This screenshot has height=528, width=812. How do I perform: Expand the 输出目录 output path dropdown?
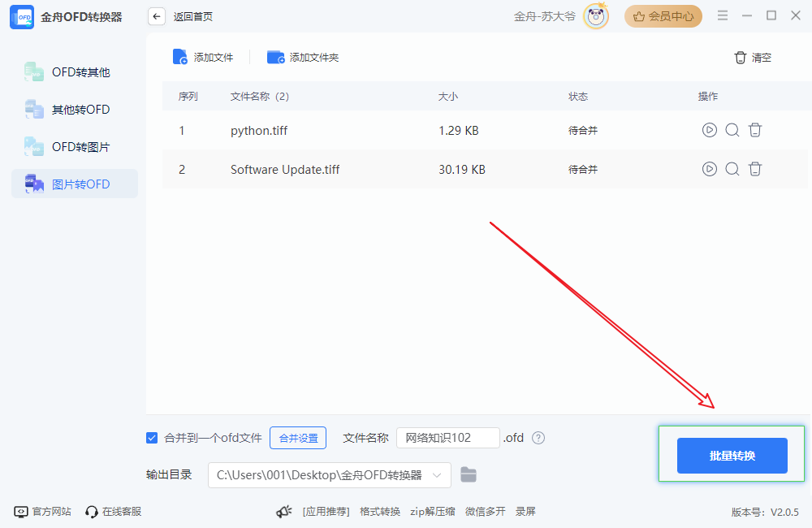coord(437,475)
